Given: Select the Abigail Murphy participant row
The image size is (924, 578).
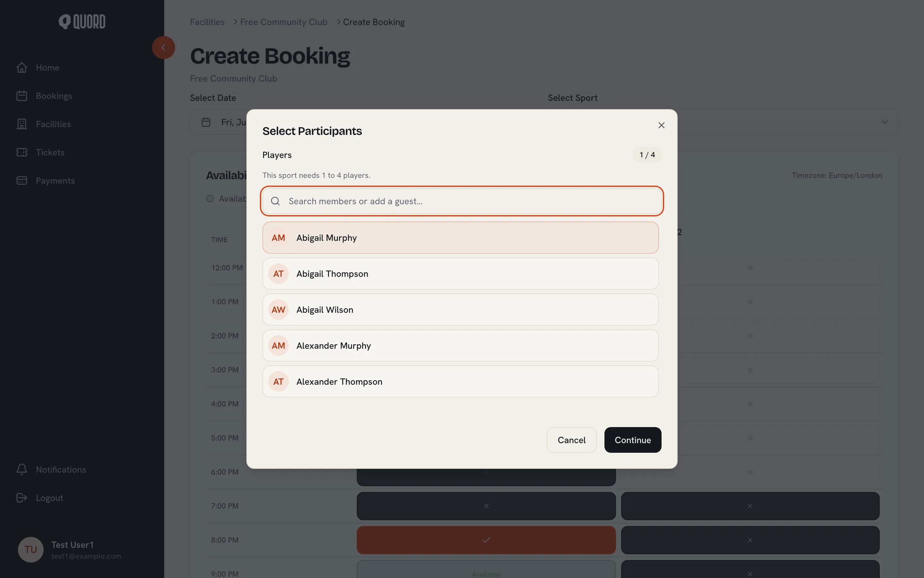Looking at the screenshot, I should pos(460,238).
